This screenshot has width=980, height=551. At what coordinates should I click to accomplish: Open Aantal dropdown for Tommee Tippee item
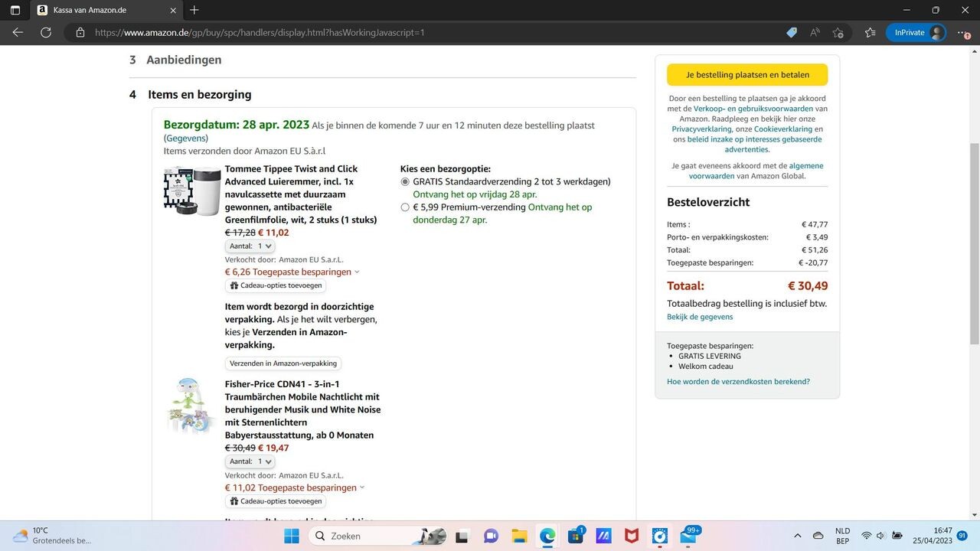tap(250, 246)
